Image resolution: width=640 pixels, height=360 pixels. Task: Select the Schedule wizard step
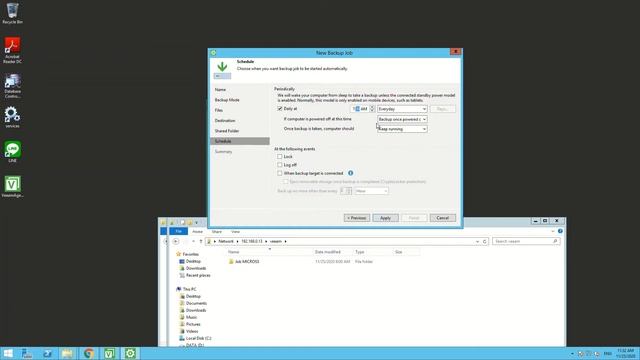[x=240, y=141]
